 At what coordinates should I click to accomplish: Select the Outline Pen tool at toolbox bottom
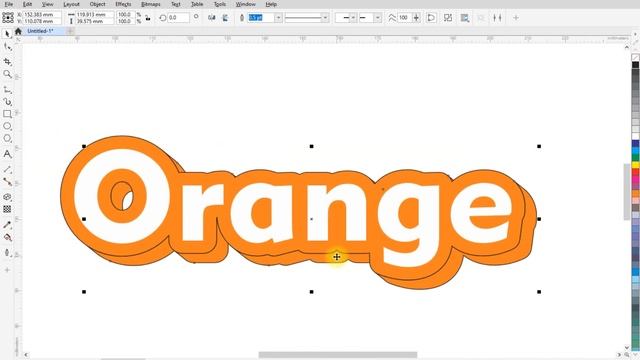click(x=7, y=253)
